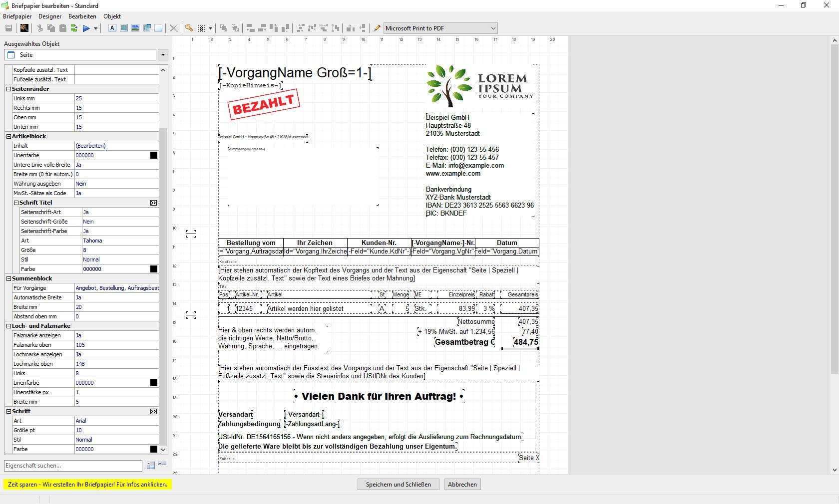The width and height of the screenshot is (839, 504).
Task: Click the Copy icon in the toolbar
Action: [51, 28]
